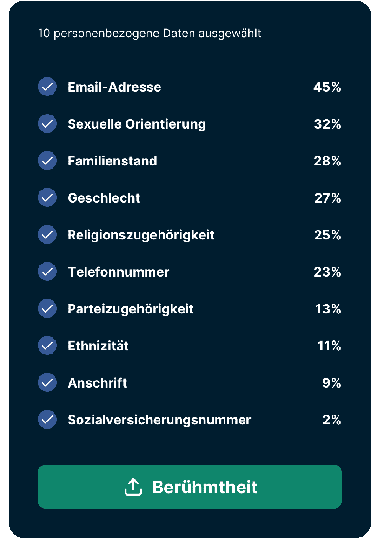The image size is (372, 538).
Task: Uncheck the Ethnizität checkbox
Action: [47, 346]
